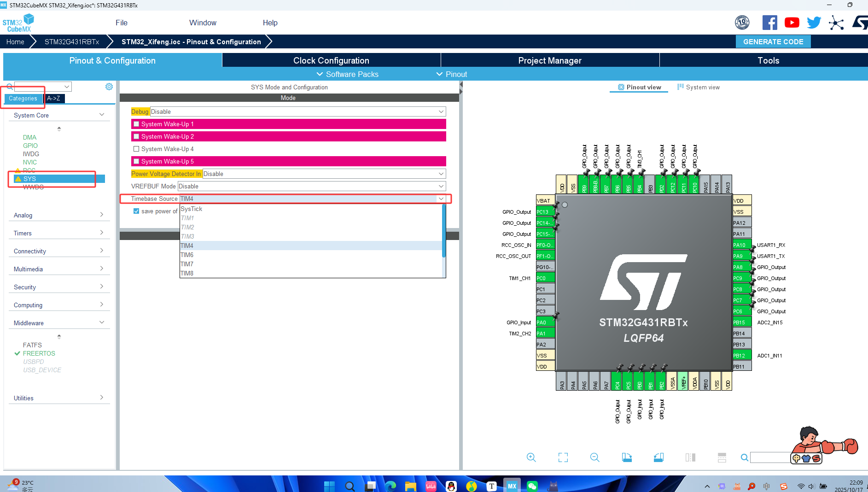Open the Twitter bird icon link
The width and height of the screenshot is (868, 492).
[814, 23]
